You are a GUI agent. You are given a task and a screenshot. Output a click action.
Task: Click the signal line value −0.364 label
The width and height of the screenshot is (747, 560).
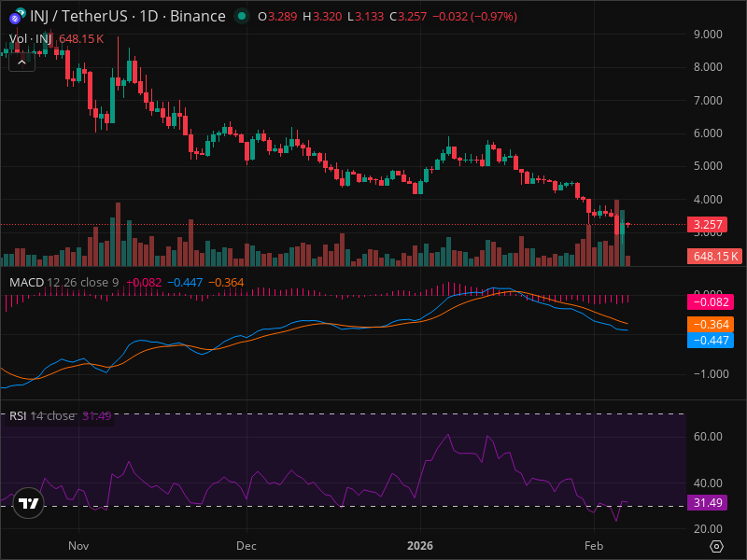(x=711, y=324)
